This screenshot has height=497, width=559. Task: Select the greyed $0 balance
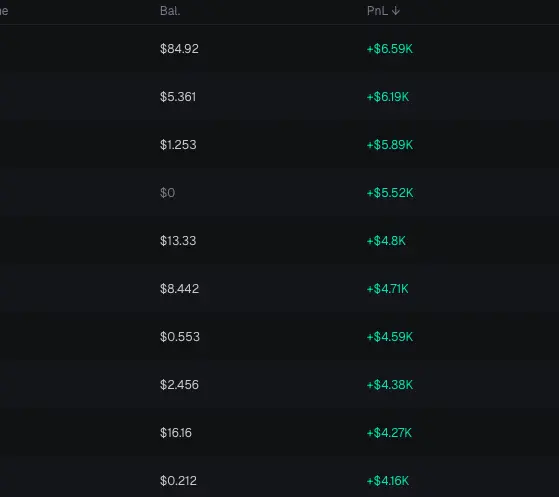(167, 193)
